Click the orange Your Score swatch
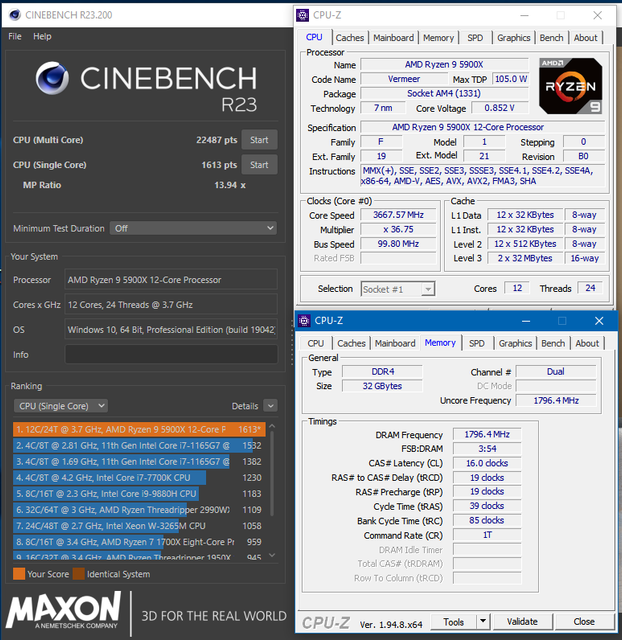Screen dimensions: 622x640 click(x=19, y=574)
